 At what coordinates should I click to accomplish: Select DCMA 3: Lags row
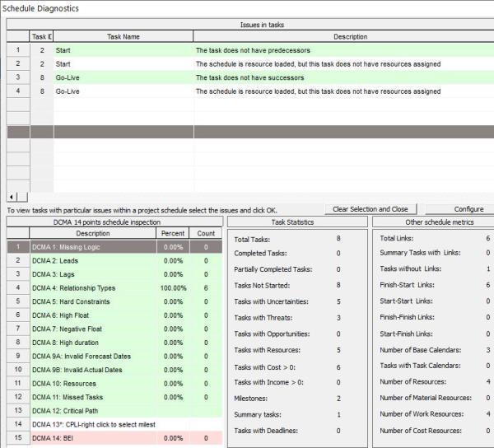click(114, 274)
